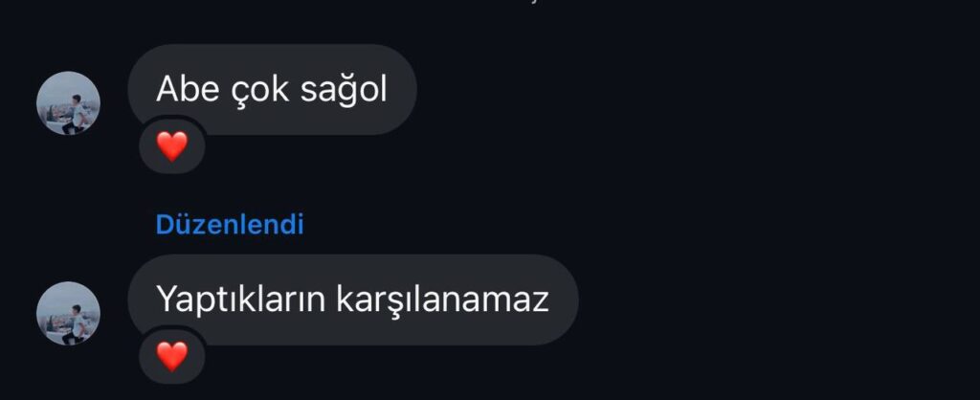
Task: Click the person in the upper profile picture
Action: [78, 113]
